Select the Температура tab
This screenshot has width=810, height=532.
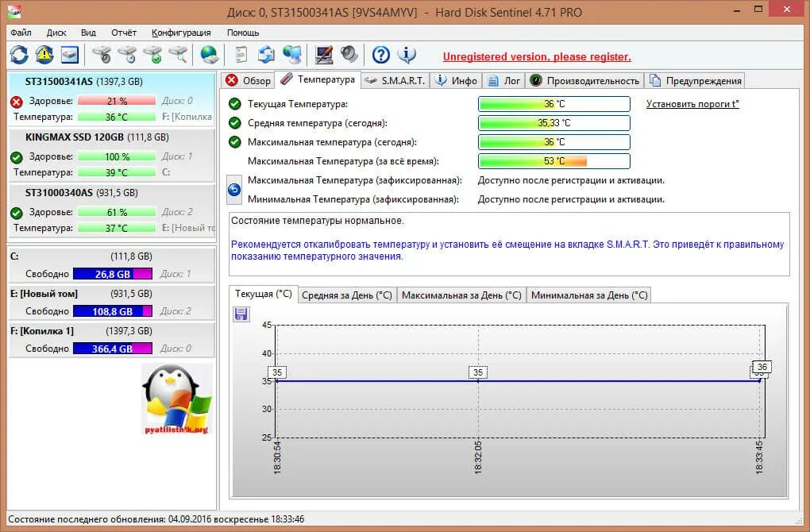(318, 79)
